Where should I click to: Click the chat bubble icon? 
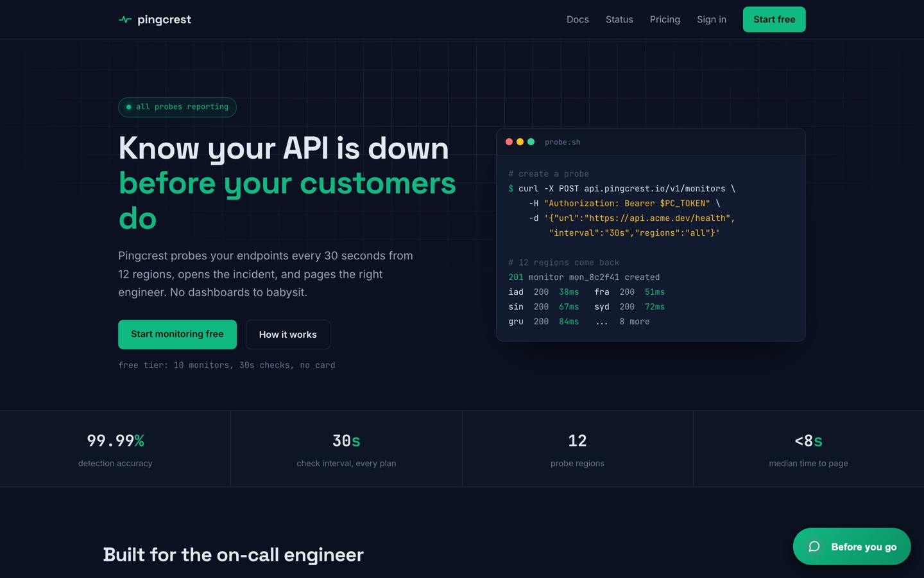point(814,547)
